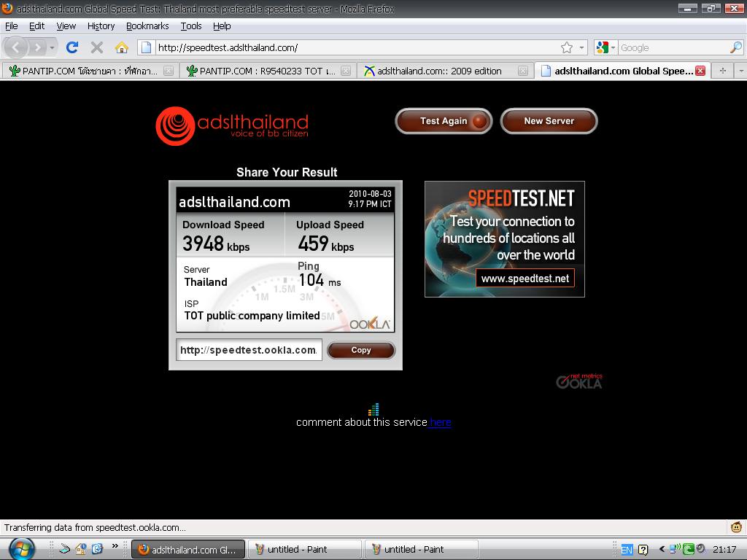Image resolution: width=747 pixels, height=560 pixels.
Task: Click the help question mark tray icon
Action: tap(643, 550)
